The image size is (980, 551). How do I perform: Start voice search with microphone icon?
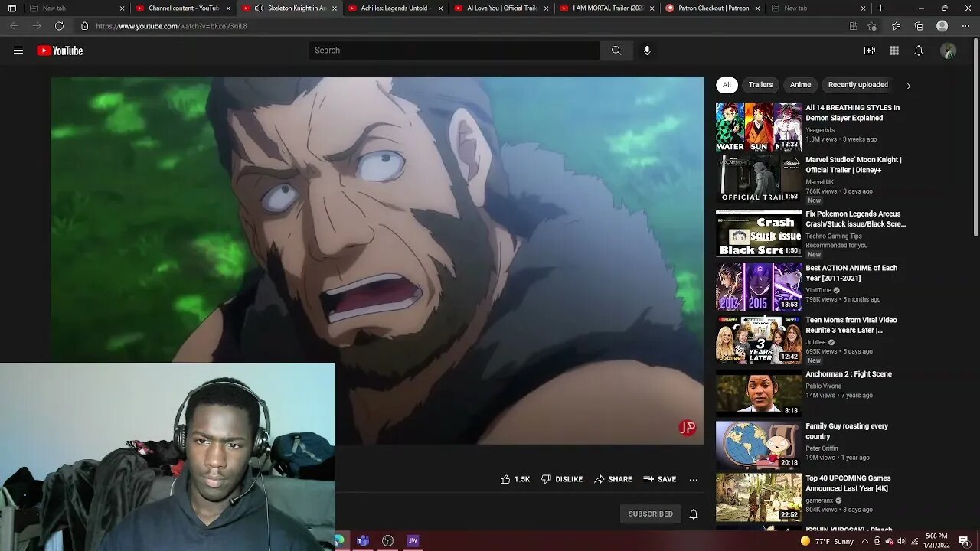point(647,51)
